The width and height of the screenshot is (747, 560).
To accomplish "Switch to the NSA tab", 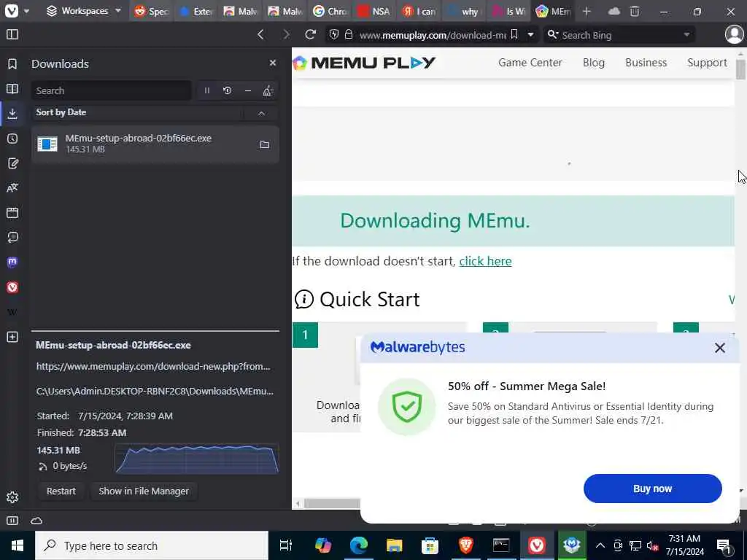I will [375, 11].
